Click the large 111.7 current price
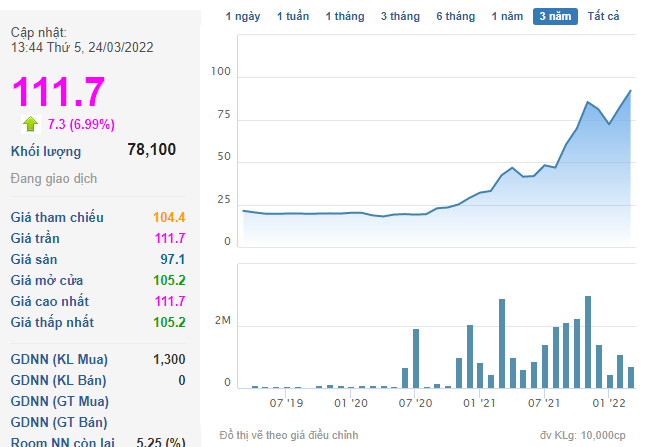649x447 pixels. [58, 92]
